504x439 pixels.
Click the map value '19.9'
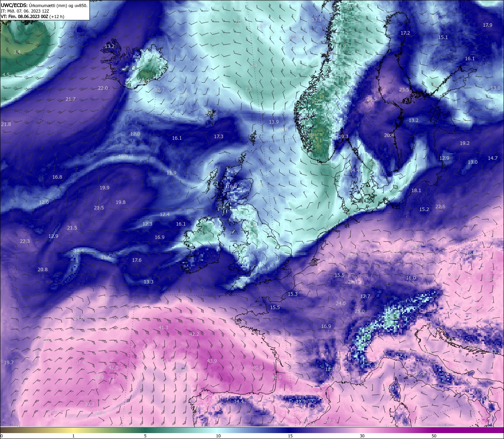coord(104,188)
